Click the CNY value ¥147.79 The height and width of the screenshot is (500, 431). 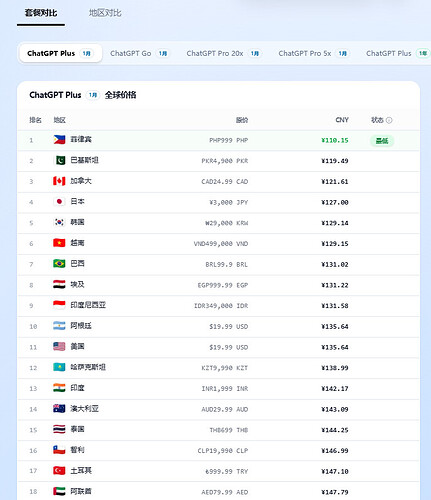tap(335, 492)
